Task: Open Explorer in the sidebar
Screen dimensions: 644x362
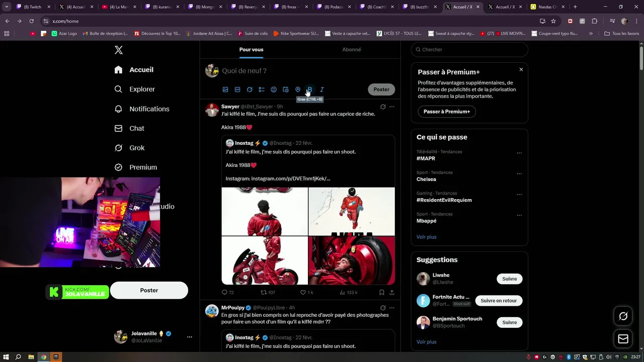Action: click(x=135, y=89)
